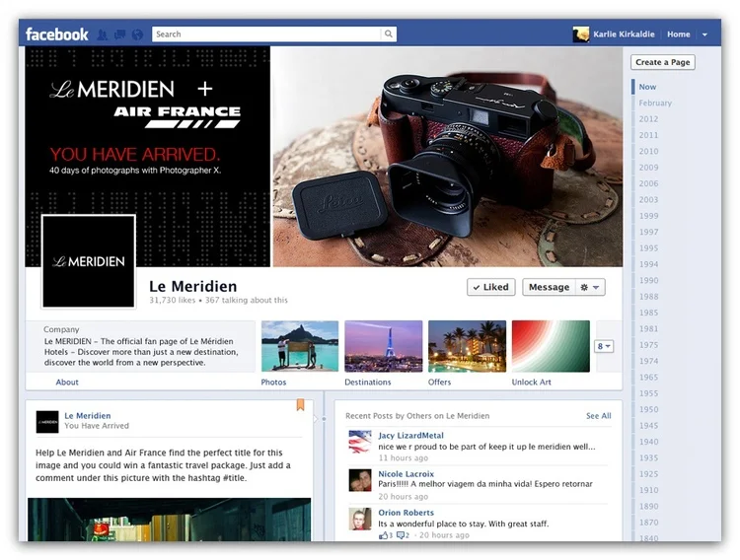This screenshot has height=560, width=740.
Task: Click the Destinations label link
Action: (368, 383)
